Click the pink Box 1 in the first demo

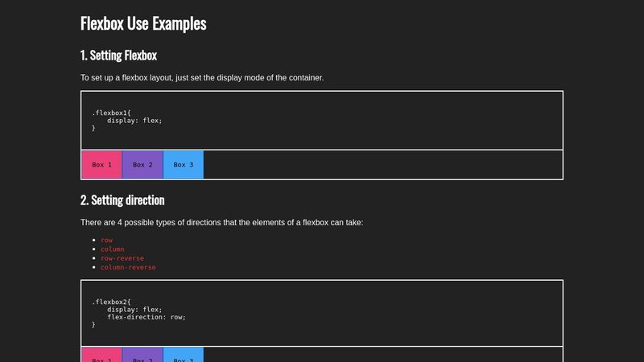tap(102, 165)
